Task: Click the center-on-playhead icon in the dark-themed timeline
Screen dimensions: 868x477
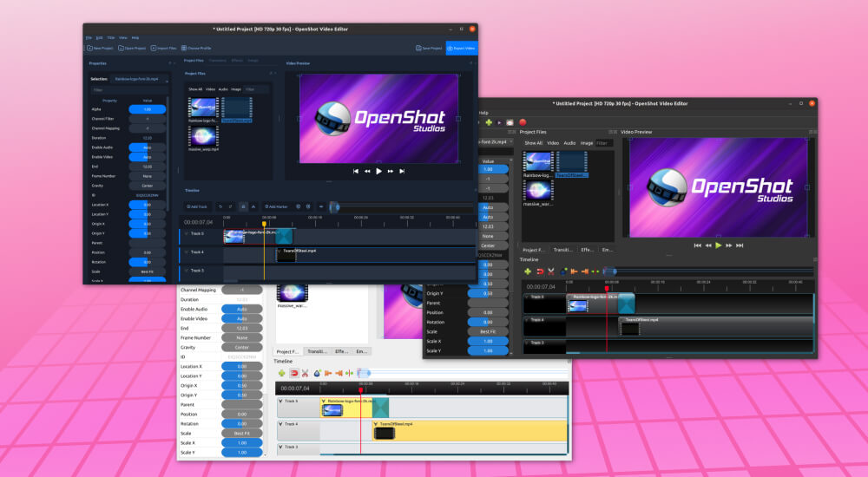Action: click(595, 271)
